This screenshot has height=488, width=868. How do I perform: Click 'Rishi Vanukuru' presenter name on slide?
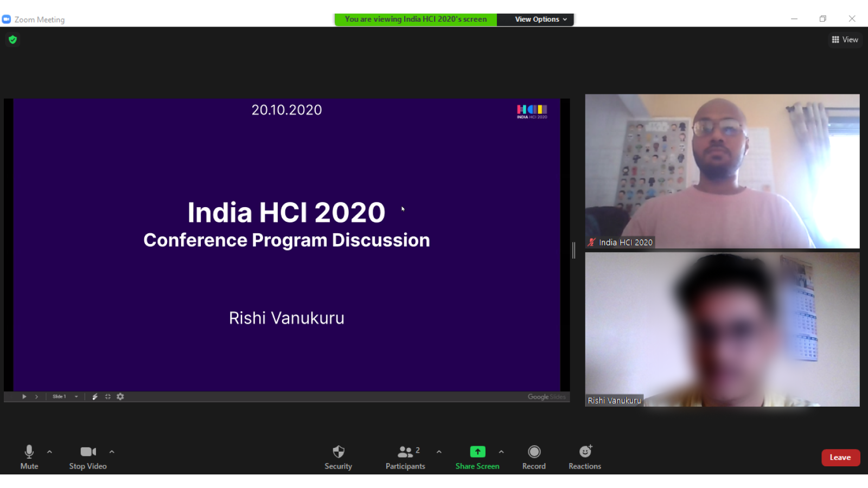[286, 318]
